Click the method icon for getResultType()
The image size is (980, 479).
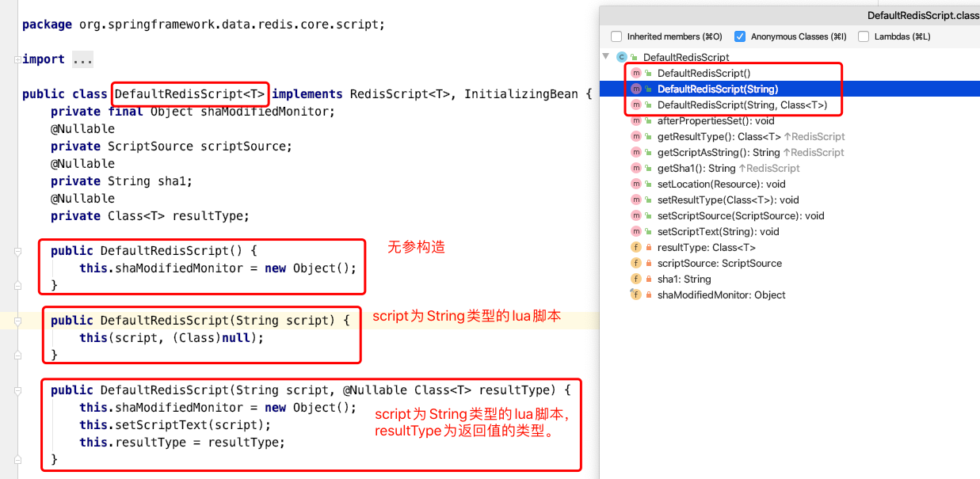635,136
